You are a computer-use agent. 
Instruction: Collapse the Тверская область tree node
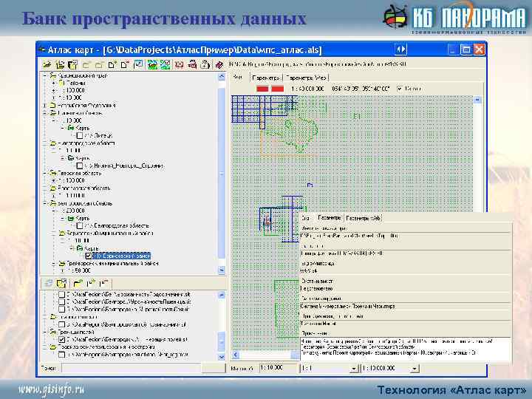tap(45, 173)
